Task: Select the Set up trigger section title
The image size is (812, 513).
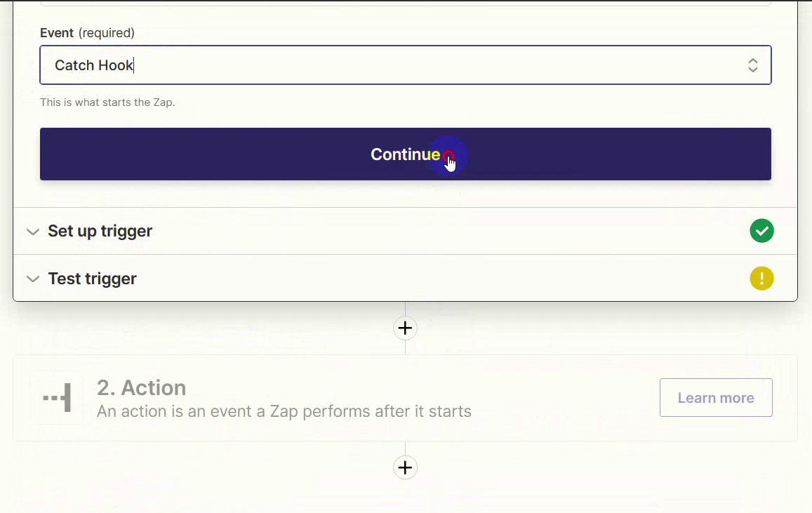Action: point(100,232)
